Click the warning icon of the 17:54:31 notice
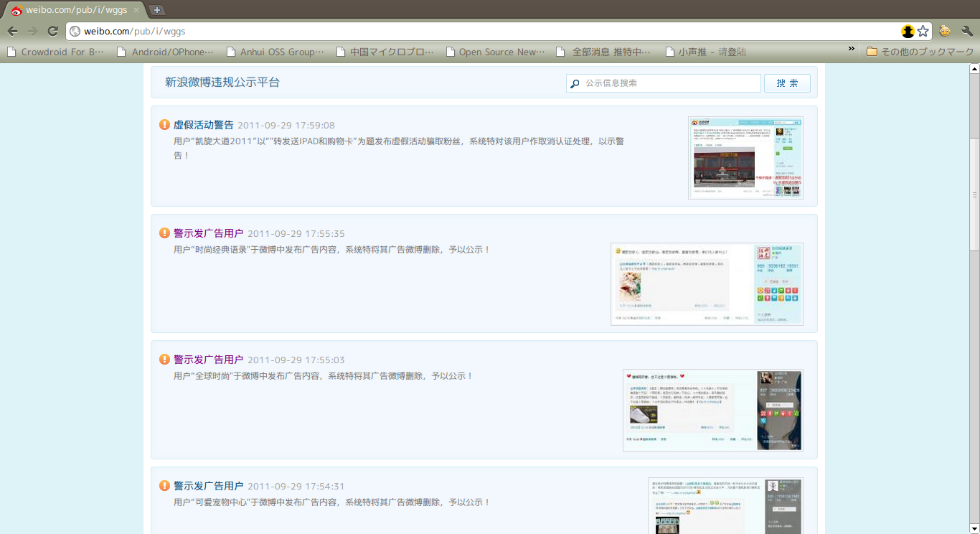Screen dimensions: 980x534 [x=164, y=486]
